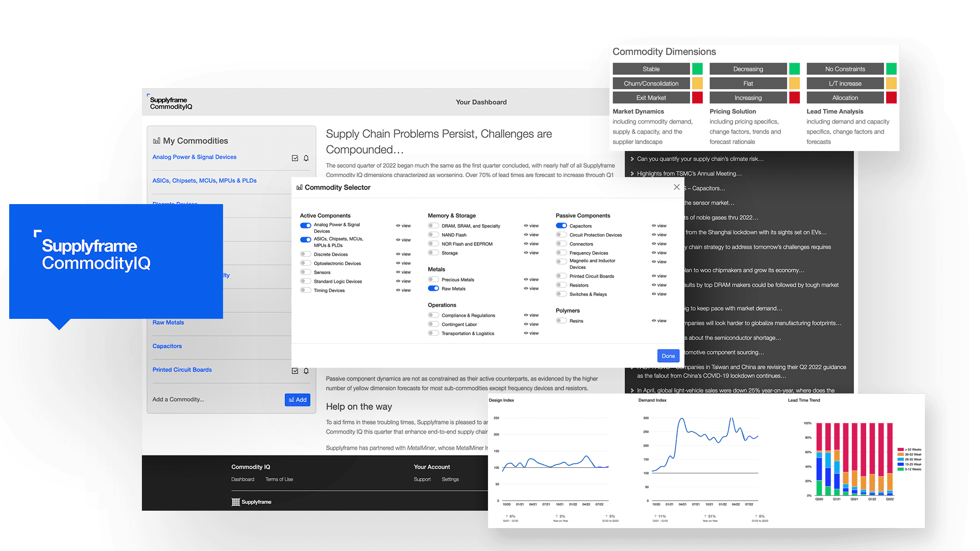The height and width of the screenshot is (551, 980).
Task: Click eye view icon for Sensors
Action: 399,272
